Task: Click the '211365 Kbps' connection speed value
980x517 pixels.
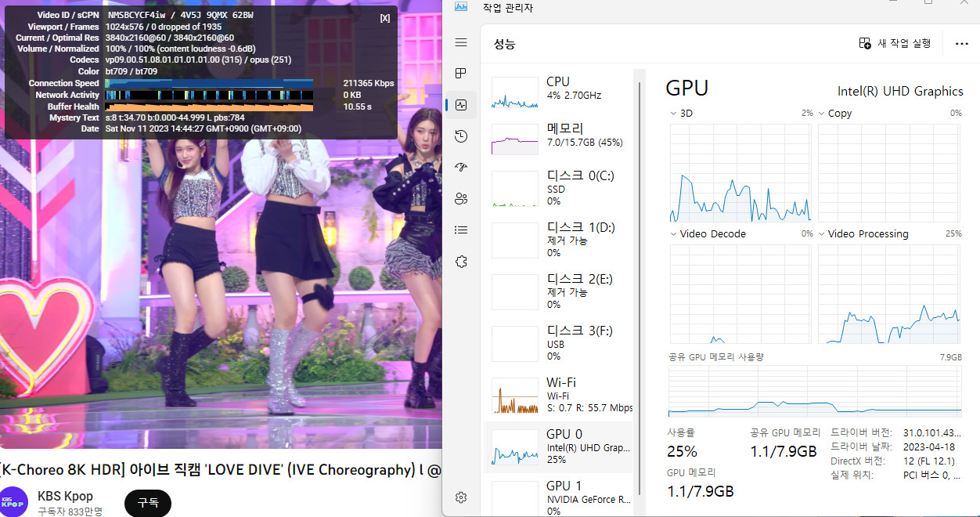Action: point(369,83)
